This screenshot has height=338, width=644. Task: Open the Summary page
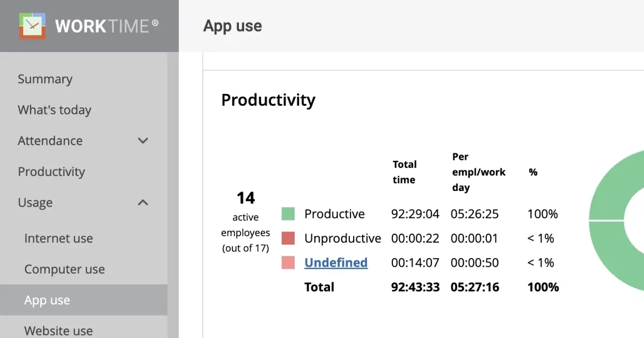45,79
